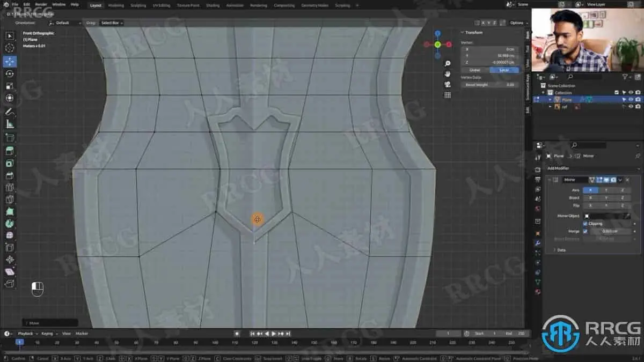
Task: Expand the Data section of the Mirror modifier
Action: (560, 249)
